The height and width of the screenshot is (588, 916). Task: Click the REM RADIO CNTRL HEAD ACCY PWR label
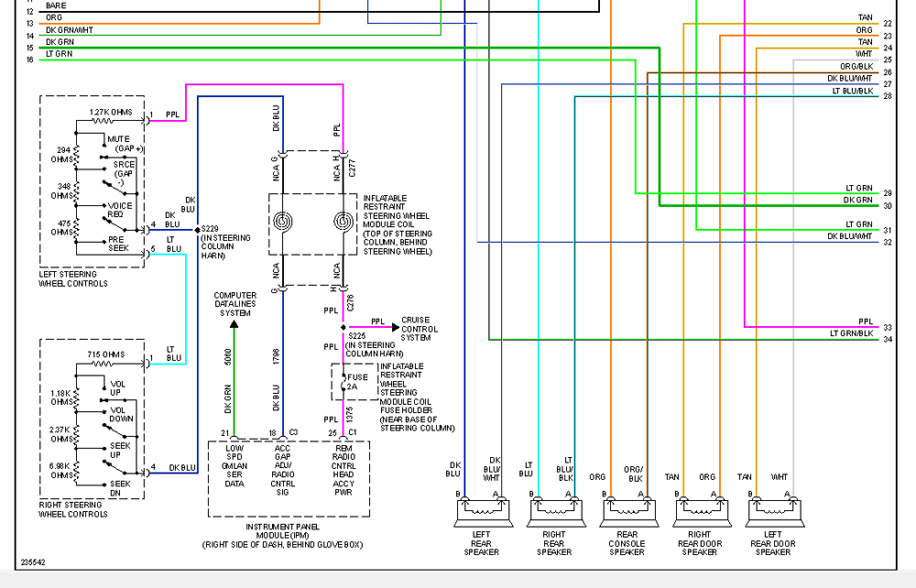click(x=343, y=470)
